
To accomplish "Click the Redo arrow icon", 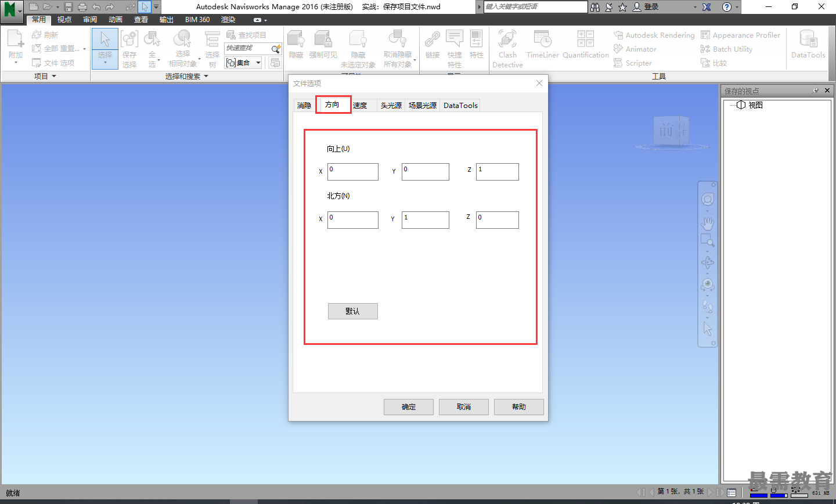I will [110, 7].
